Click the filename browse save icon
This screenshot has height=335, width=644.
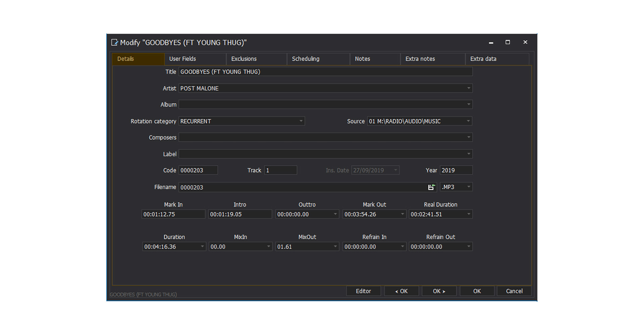click(x=431, y=187)
